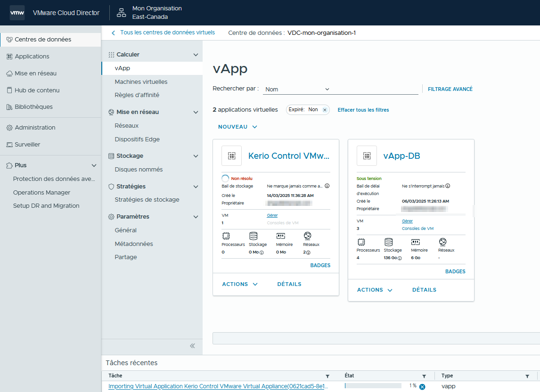
Task: Click BADGES on the vApp-DB card
Action: pos(455,271)
